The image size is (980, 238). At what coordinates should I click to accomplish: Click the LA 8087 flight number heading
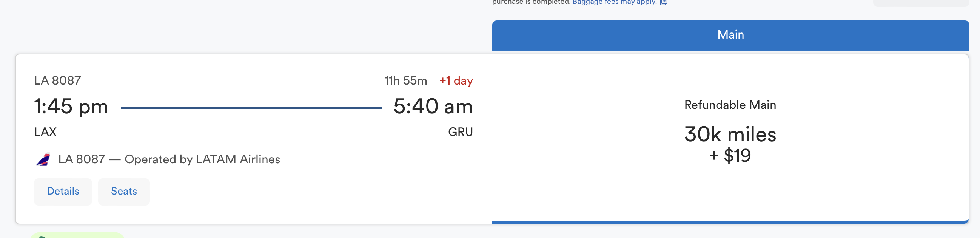[57, 81]
